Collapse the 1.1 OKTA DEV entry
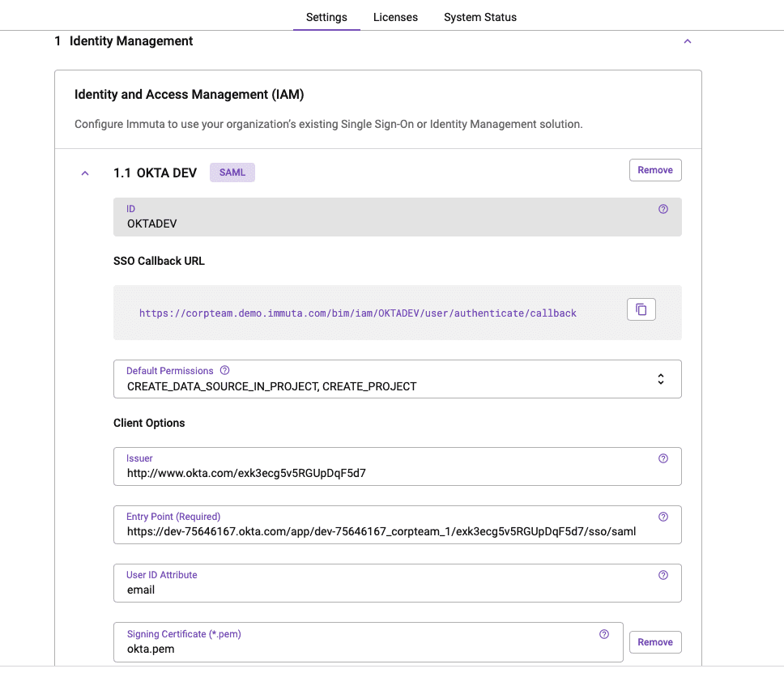Screen dimensions: 784x690 85,173
